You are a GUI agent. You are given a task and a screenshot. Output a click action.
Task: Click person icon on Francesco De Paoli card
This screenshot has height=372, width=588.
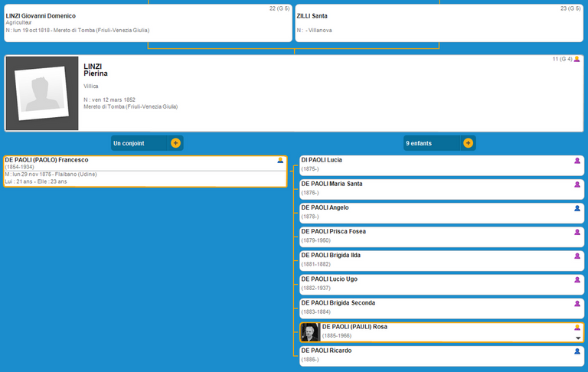click(x=281, y=161)
